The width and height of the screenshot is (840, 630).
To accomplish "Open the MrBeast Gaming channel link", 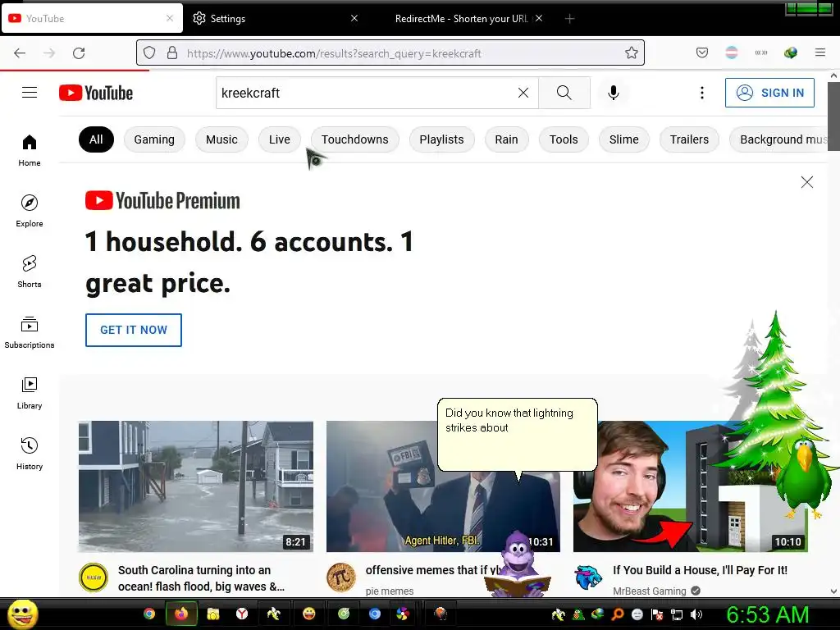I will click(650, 591).
